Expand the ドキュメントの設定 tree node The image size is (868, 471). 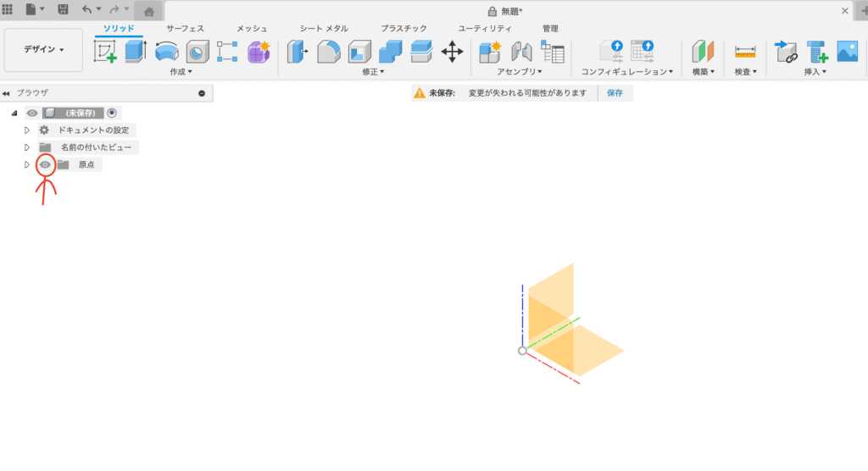click(27, 130)
